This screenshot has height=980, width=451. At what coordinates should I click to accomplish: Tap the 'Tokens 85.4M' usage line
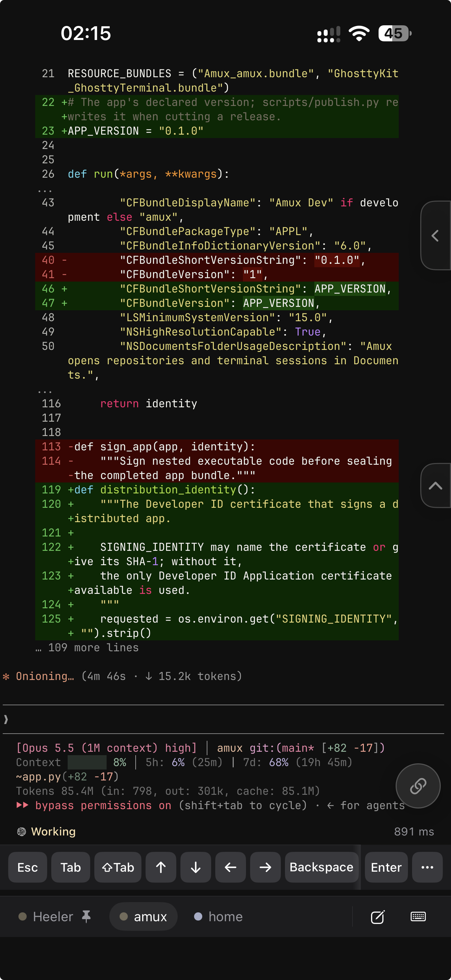point(168,791)
